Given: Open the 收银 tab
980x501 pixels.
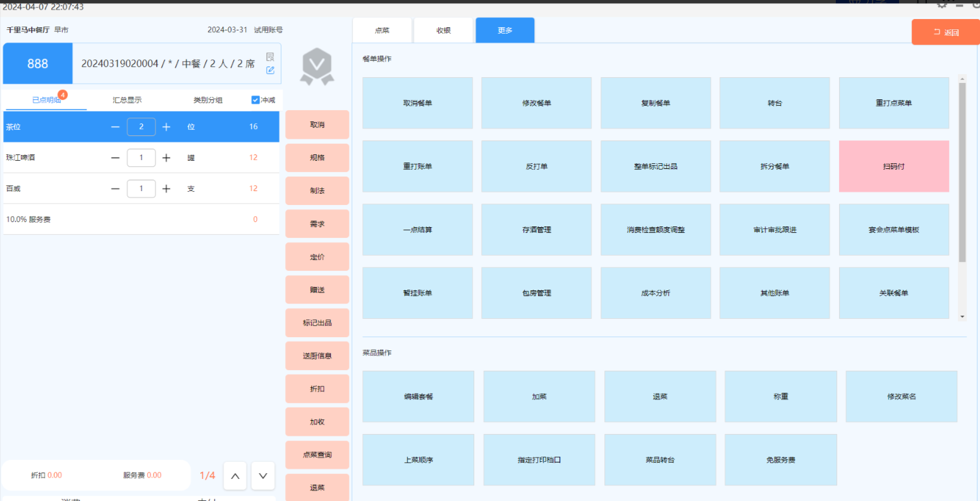Looking at the screenshot, I should click(443, 30).
